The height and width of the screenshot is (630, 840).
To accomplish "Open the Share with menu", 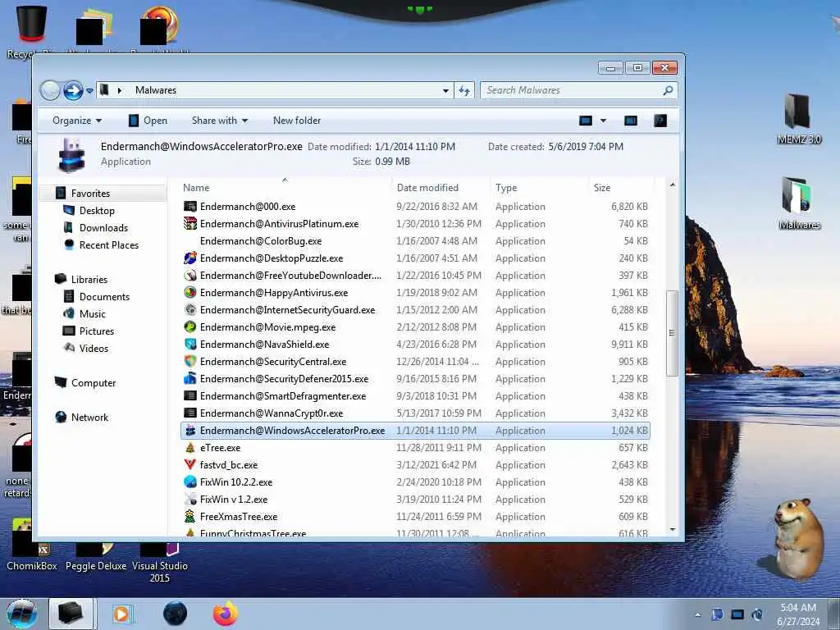I will pyautogui.click(x=220, y=121).
